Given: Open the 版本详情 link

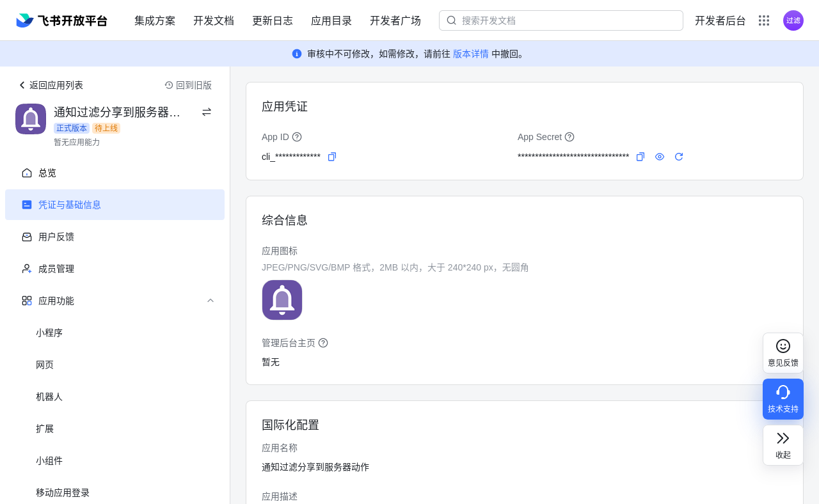Looking at the screenshot, I should (x=471, y=54).
